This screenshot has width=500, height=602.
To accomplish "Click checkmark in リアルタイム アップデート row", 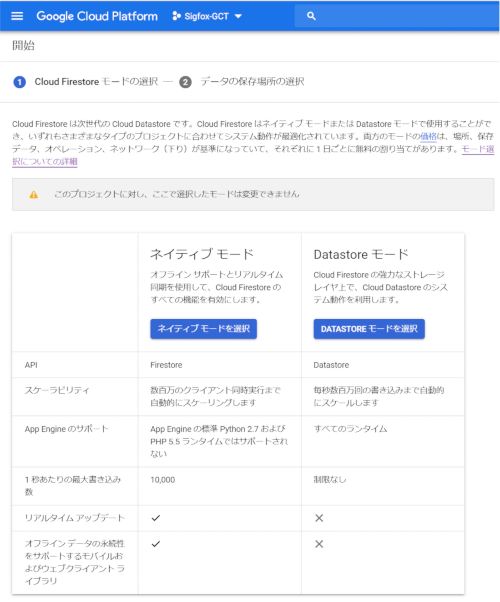I will [x=156, y=518].
